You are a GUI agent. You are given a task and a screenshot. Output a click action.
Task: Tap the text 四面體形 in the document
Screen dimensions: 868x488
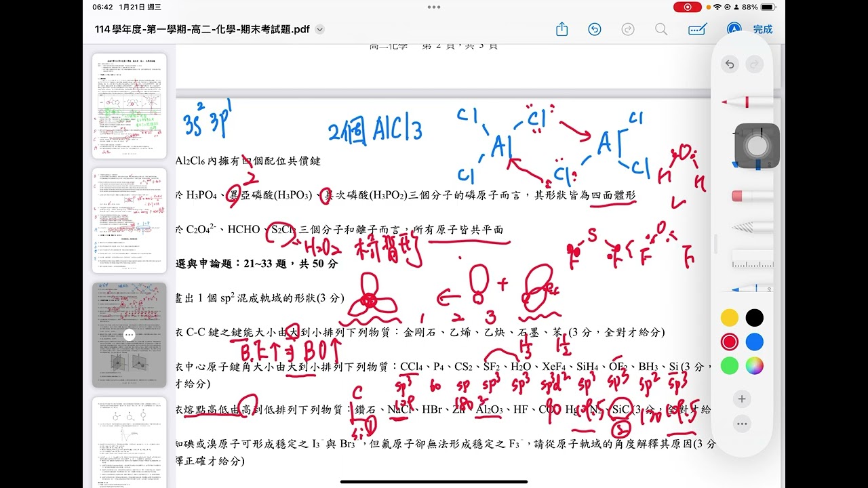tap(614, 195)
